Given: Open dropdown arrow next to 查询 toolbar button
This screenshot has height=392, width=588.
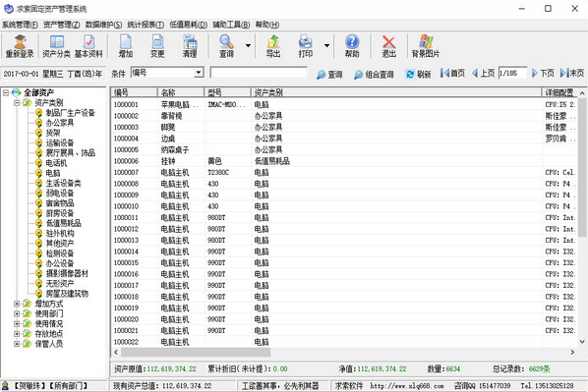Looking at the screenshot, I should tap(248, 46).
